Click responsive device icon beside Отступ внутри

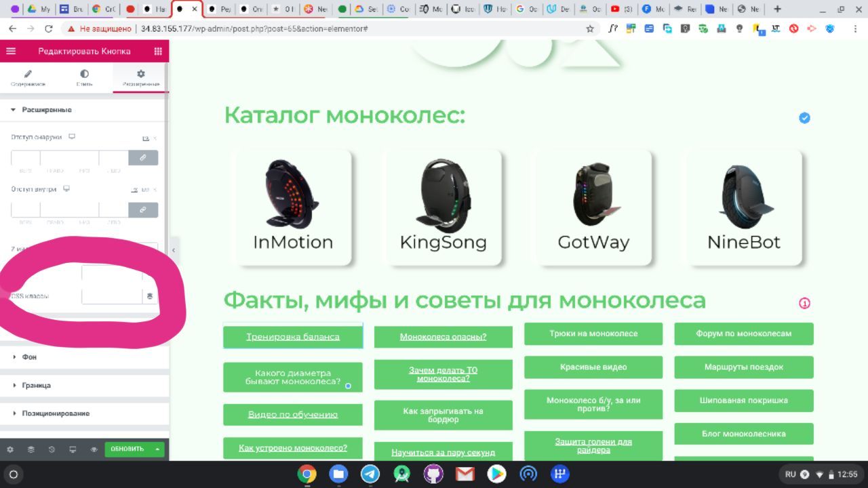click(x=66, y=189)
